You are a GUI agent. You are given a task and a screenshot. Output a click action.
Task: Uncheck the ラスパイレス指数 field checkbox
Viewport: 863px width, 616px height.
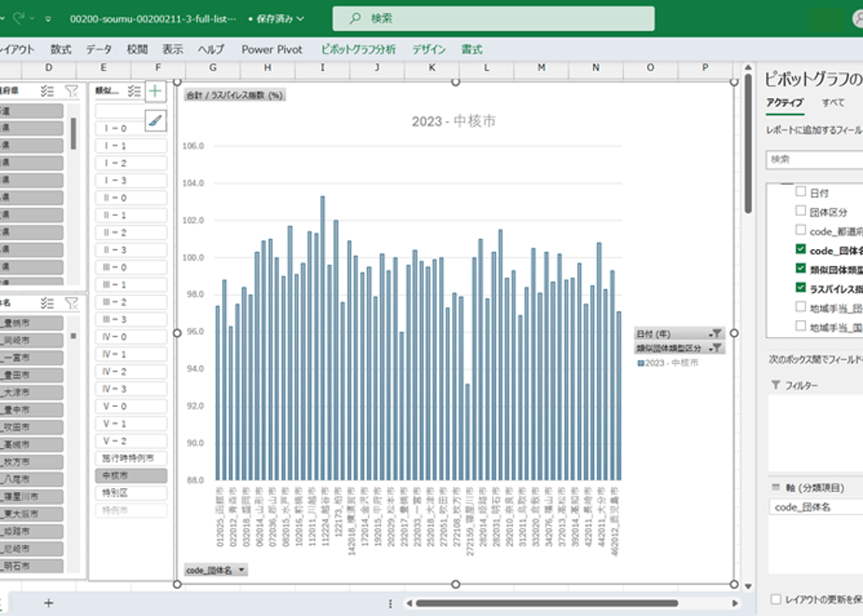[800, 287]
